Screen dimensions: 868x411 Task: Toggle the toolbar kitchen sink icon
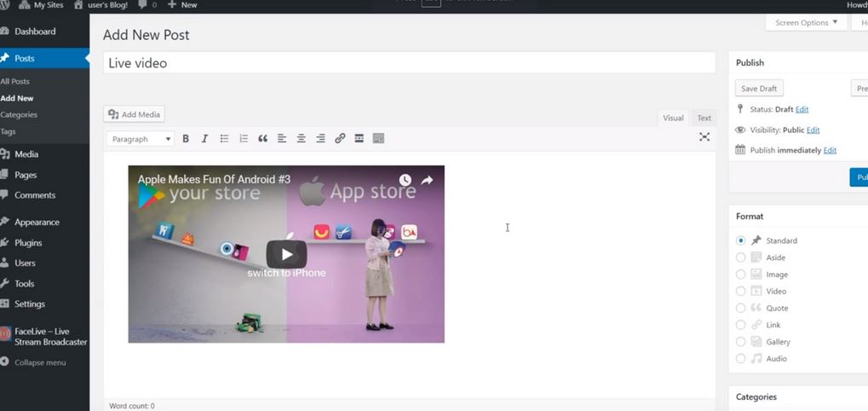[379, 138]
